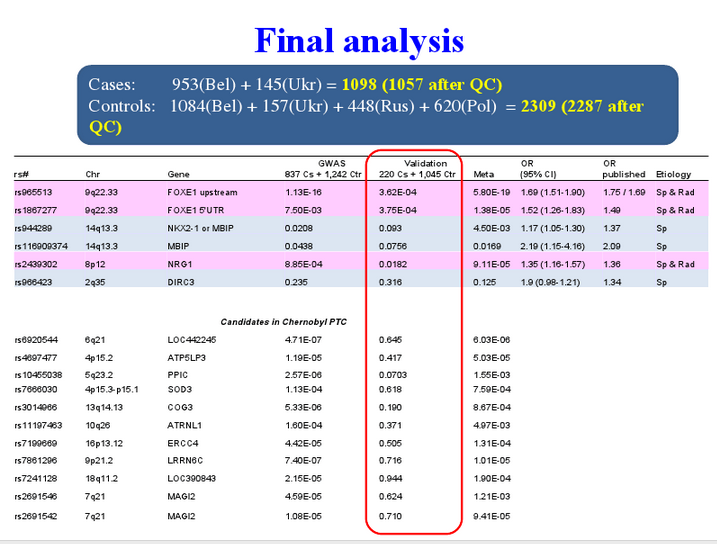This screenshot has height=544, width=717.
Task: Click the 'Final analysis' slide title
Action: [359, 42]
